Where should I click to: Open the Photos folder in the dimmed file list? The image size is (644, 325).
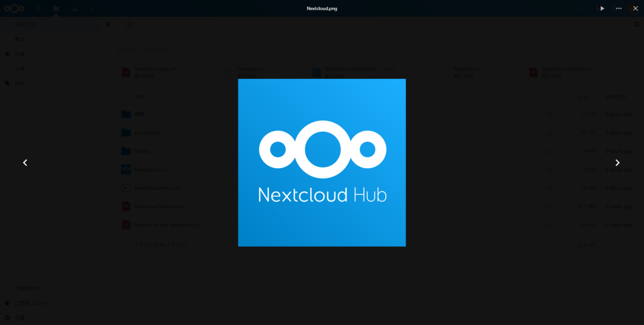(142, 151)
